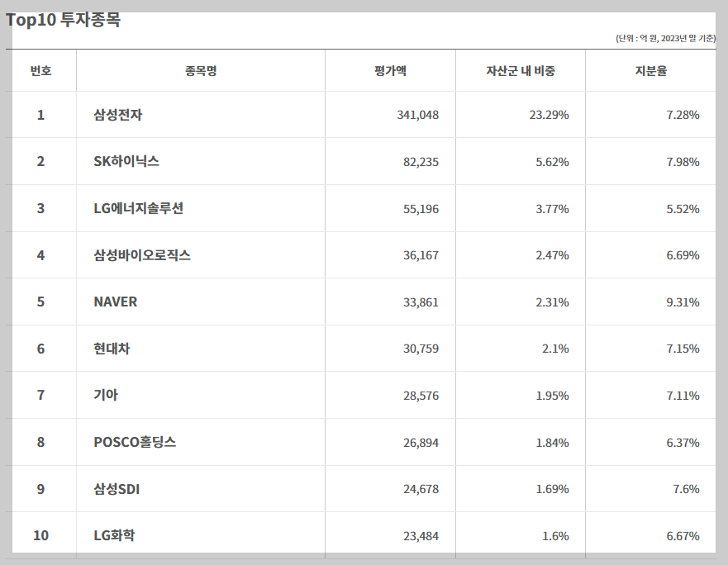The height and width of the screenshot is (565, 728).
Task: Click rank number '5' in NAVER row
Action: pyautogui.click(x=40, y=301)
